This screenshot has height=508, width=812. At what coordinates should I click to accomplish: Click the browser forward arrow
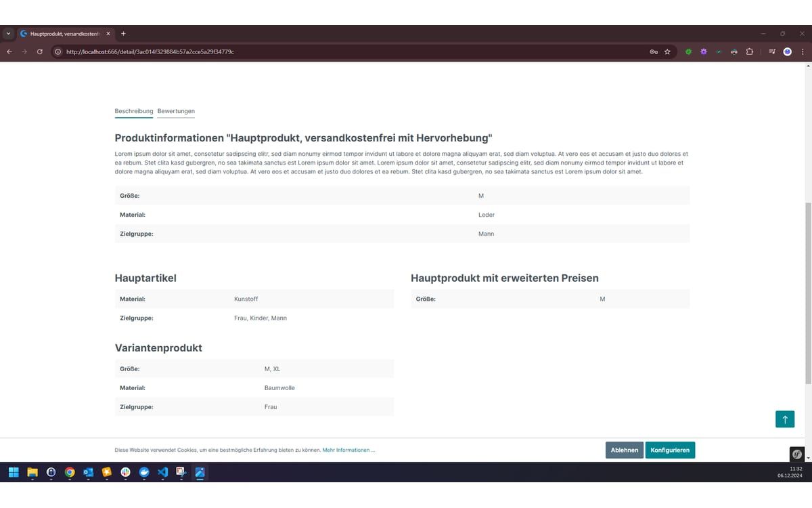[x=24, y=51]
